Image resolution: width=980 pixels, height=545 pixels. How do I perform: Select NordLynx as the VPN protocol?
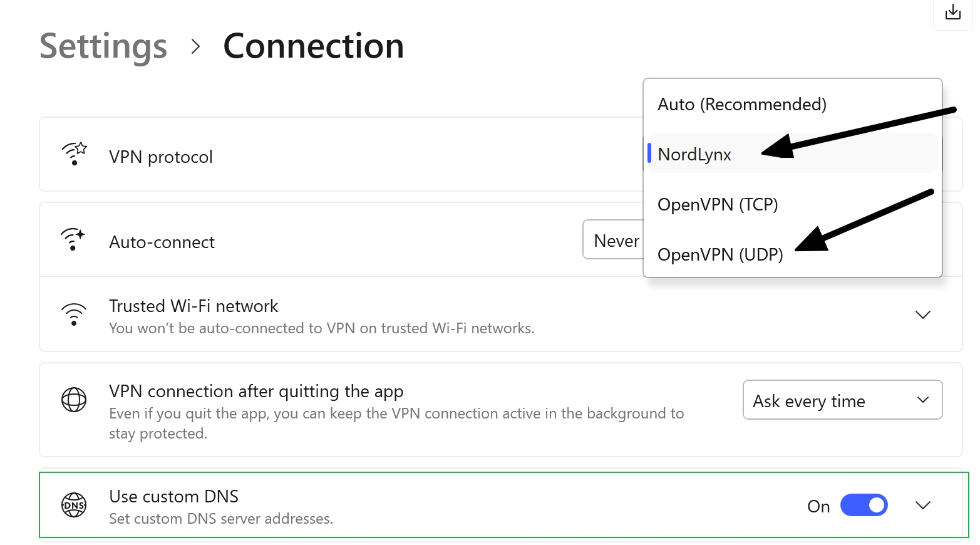coord(694,154)
